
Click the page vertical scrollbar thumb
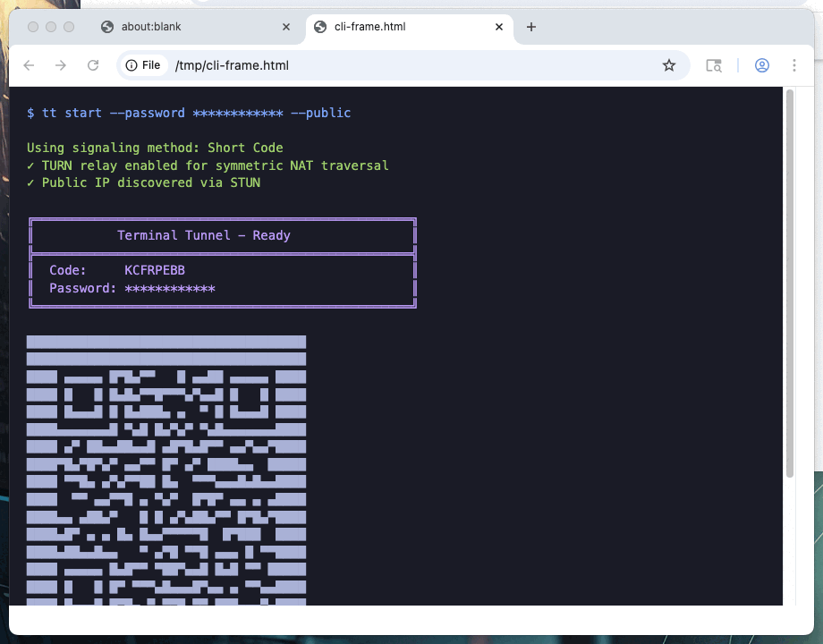[789, 284]
